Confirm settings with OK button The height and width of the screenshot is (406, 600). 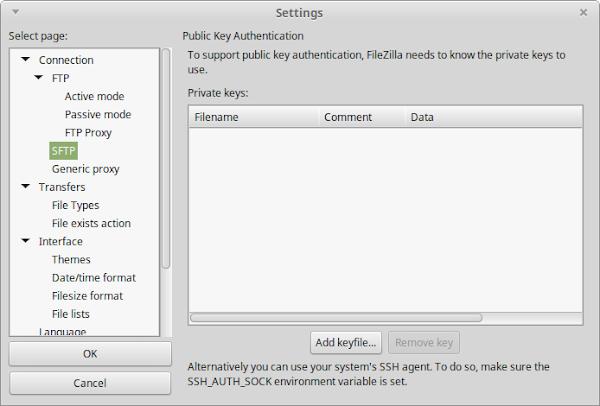(x=90, y=354)
